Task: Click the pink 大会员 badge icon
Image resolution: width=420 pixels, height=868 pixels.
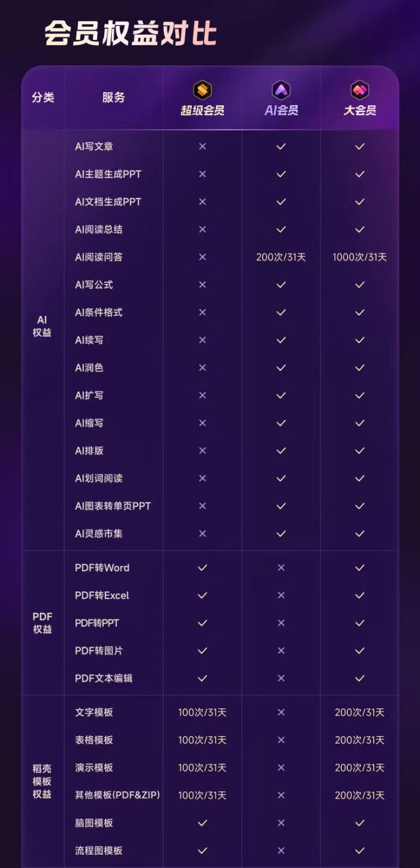Action: coord(360,90)
